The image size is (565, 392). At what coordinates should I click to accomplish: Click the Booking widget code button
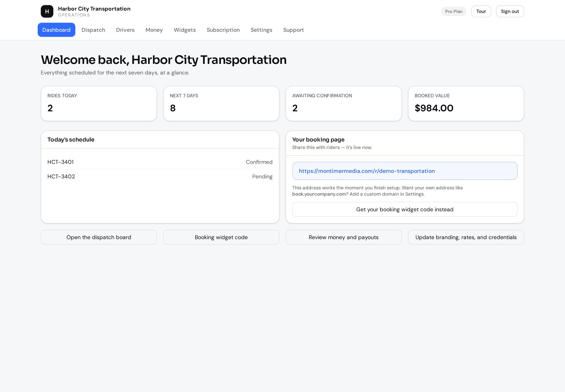pyautogui.click(x=221, y=237)
